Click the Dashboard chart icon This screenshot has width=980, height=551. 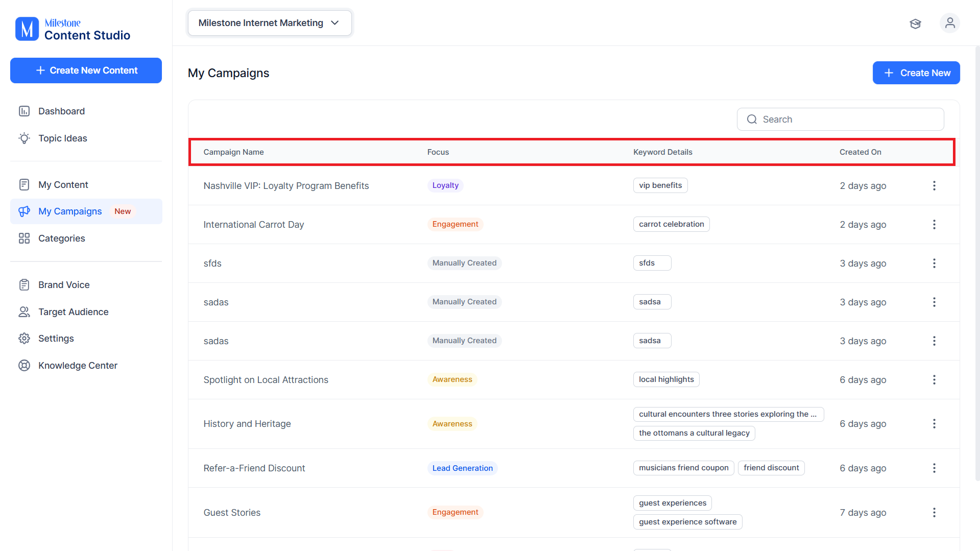click(x=24, y=111)
